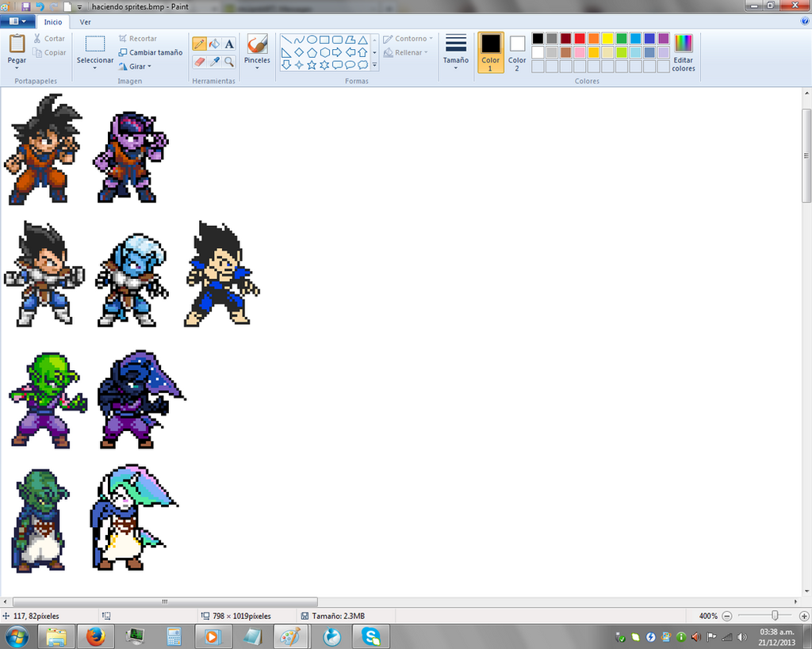Screen dimensions: 812x649
Task: Switch to the Inicio tab
Action: pos(53,21)
